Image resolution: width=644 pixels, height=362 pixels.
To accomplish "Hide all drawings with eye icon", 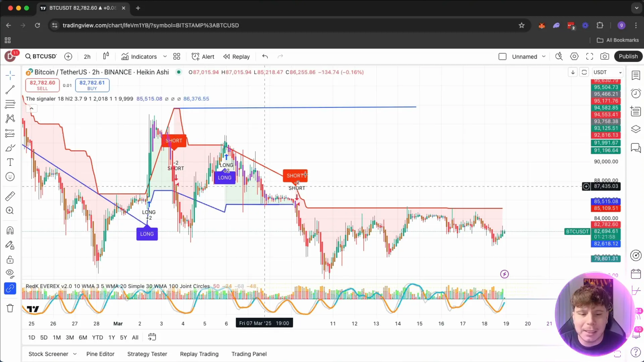I will (x=10, y=274).
